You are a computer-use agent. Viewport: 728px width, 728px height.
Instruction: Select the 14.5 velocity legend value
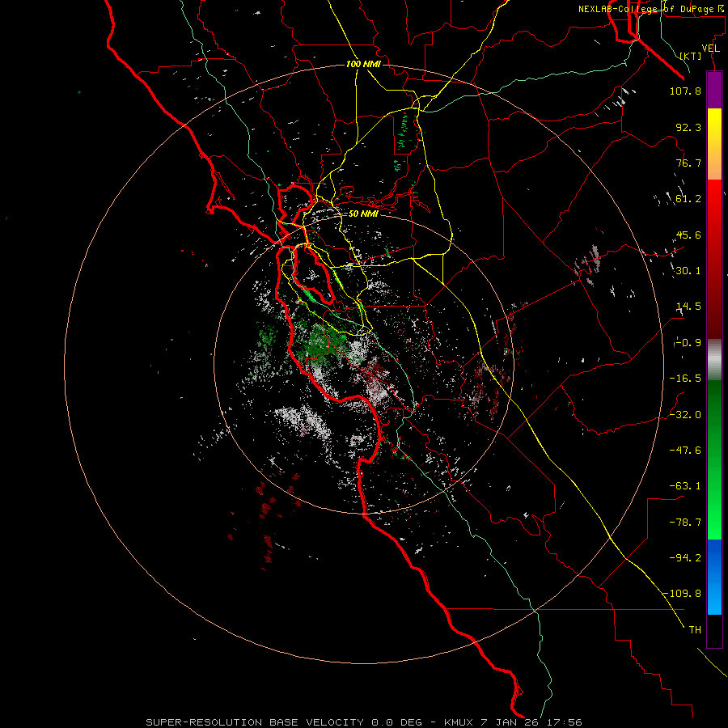688,307
